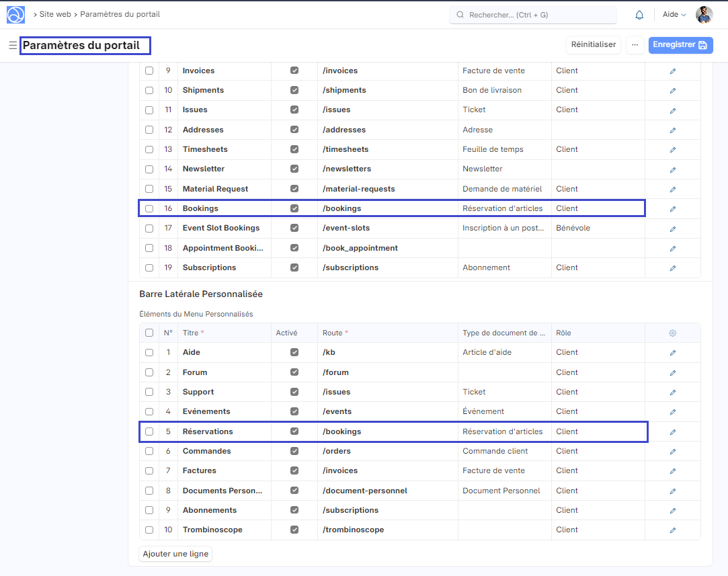Open the app logo home icon
728x576 pixels.
pos(15,15)
